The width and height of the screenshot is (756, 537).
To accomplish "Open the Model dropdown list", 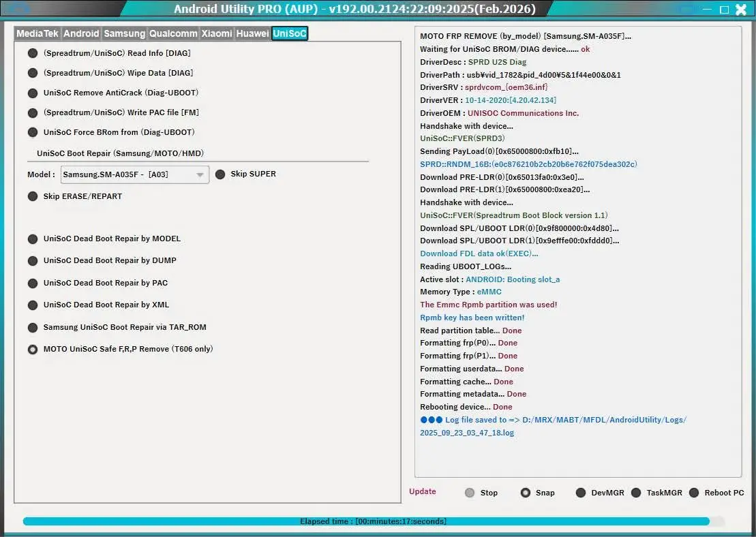I will tap(200, 174).
